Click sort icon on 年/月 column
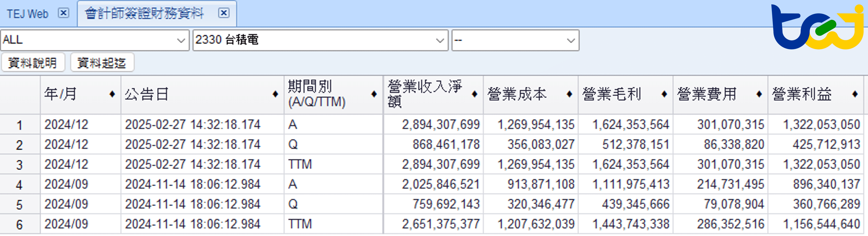868x236 pixels. [x=112, y=94]
